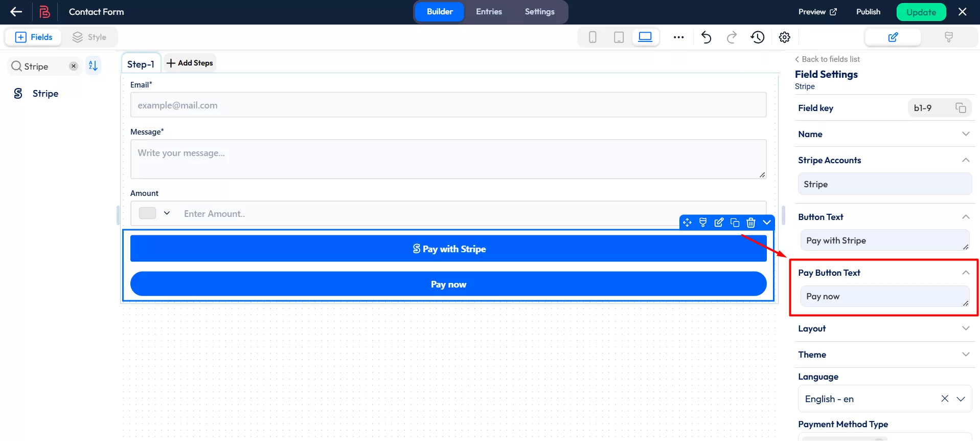980x441 pixels.
Task: Go back to fields list
Action: pos(827,59)
